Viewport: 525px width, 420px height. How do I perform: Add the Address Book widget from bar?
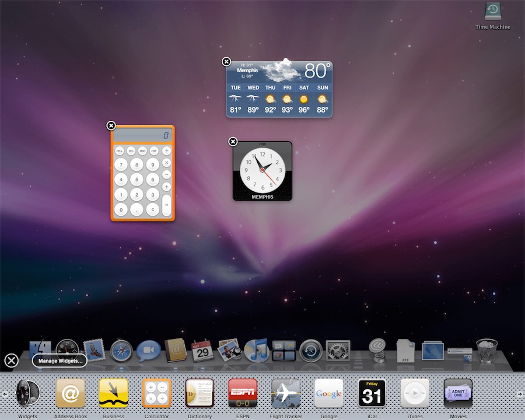[71, 393]
